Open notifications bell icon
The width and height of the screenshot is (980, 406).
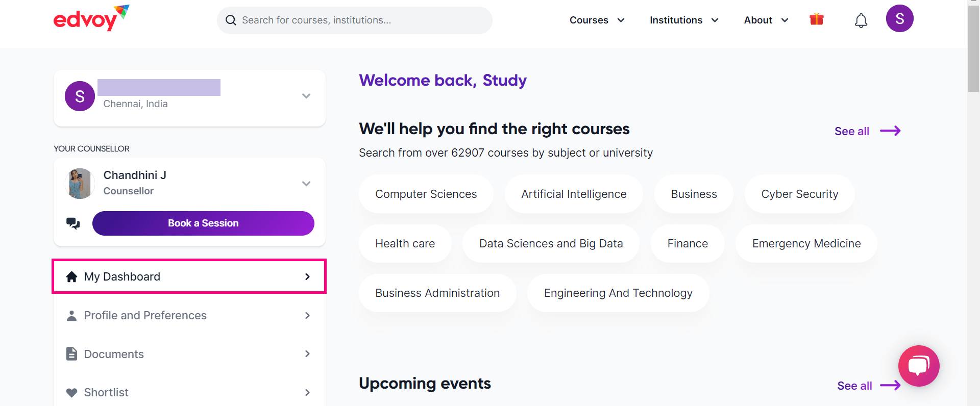coord(861,20)
